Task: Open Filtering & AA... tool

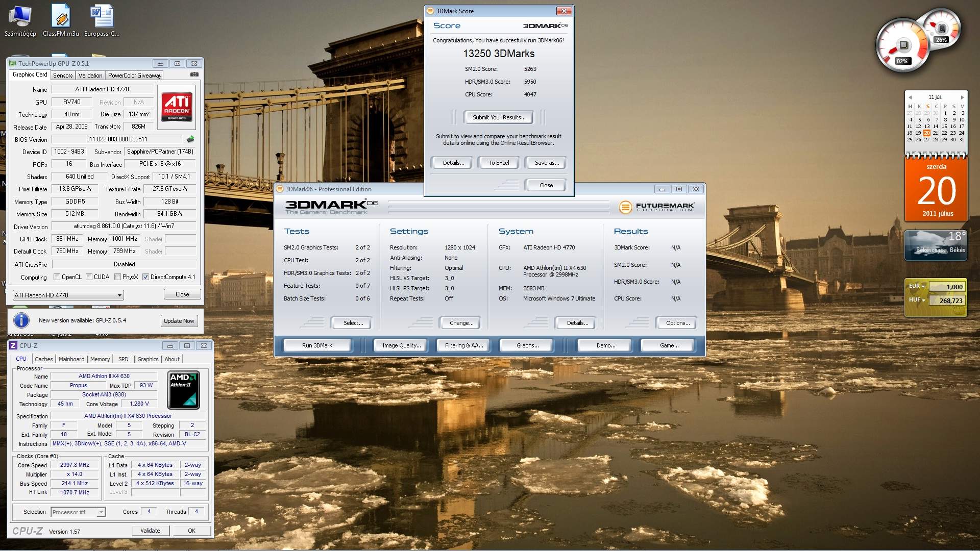Action: coord(463,345)
